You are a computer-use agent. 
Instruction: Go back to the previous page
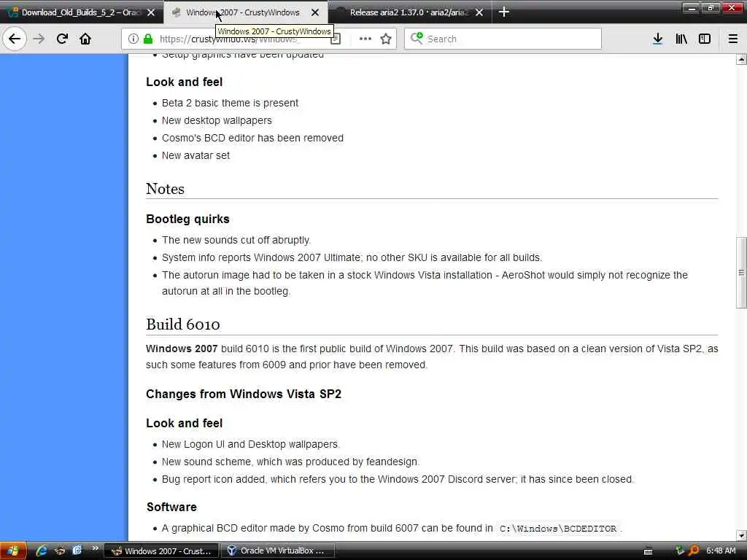point(15,39)
